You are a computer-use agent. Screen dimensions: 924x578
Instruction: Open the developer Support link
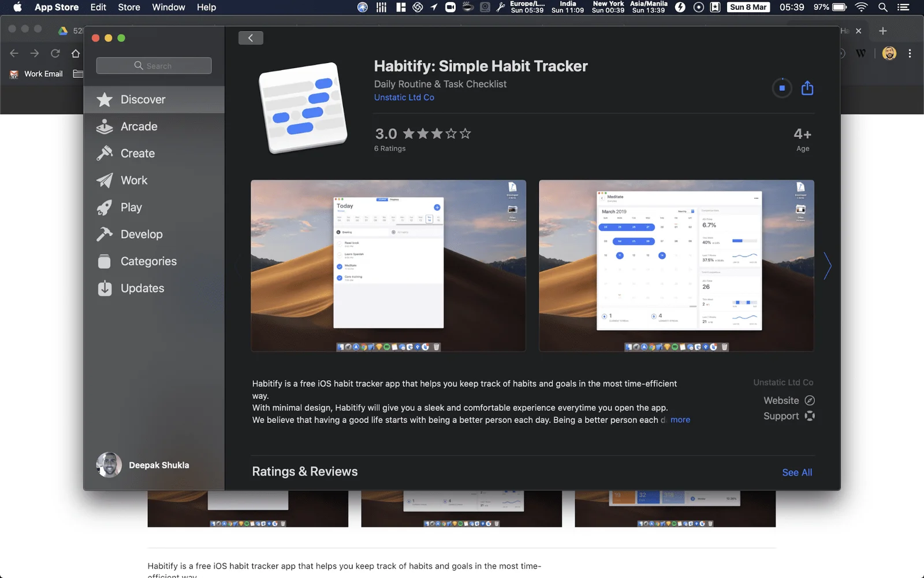(x=789, y=416)
